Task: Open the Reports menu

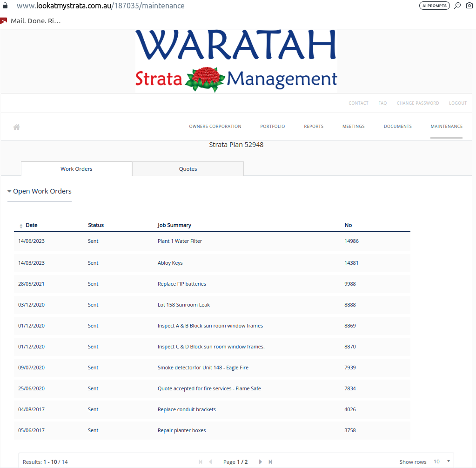Action: pyautogui.click(x=314, y=126)
